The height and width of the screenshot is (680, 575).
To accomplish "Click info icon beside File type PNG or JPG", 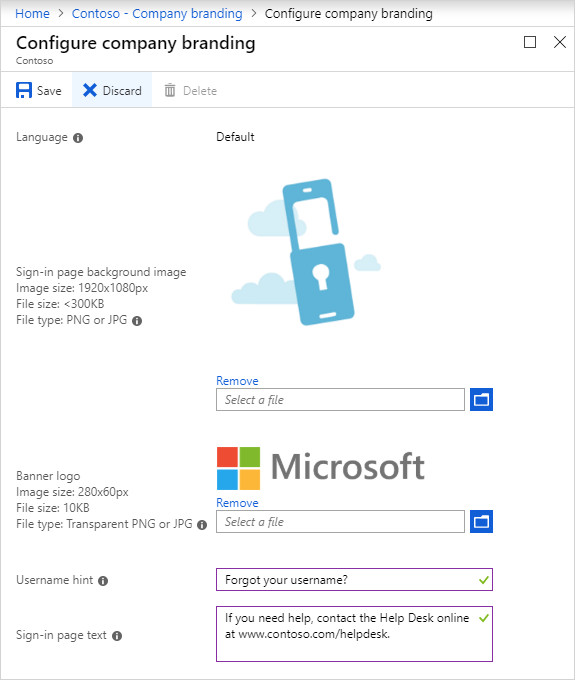I will click(x=137, y=321).
